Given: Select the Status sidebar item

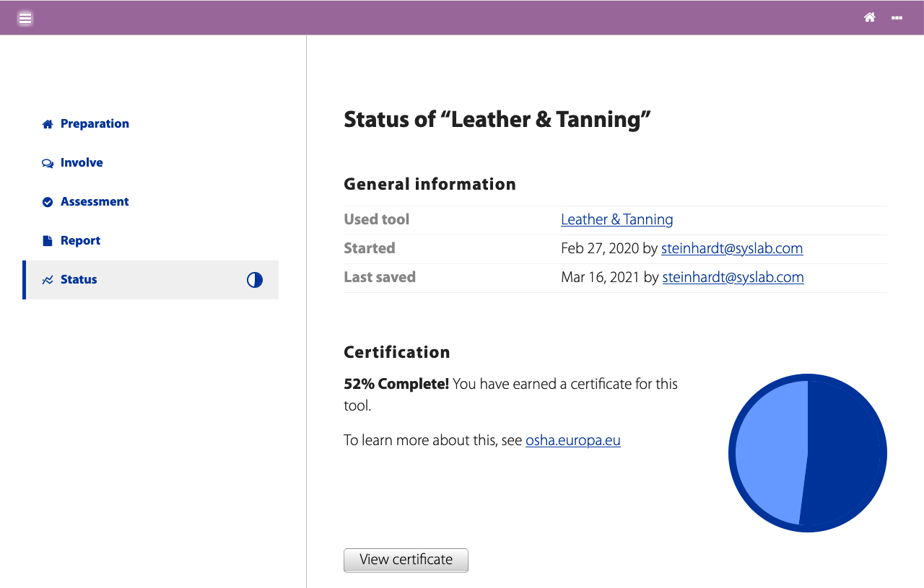Looking at the screenshot, I should pyautogui.click(x=79, y=279).
